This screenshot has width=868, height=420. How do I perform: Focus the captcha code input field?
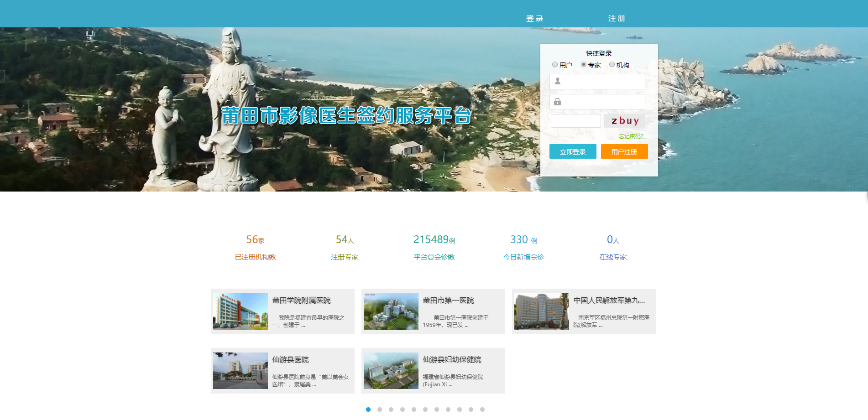pos(575,121)
